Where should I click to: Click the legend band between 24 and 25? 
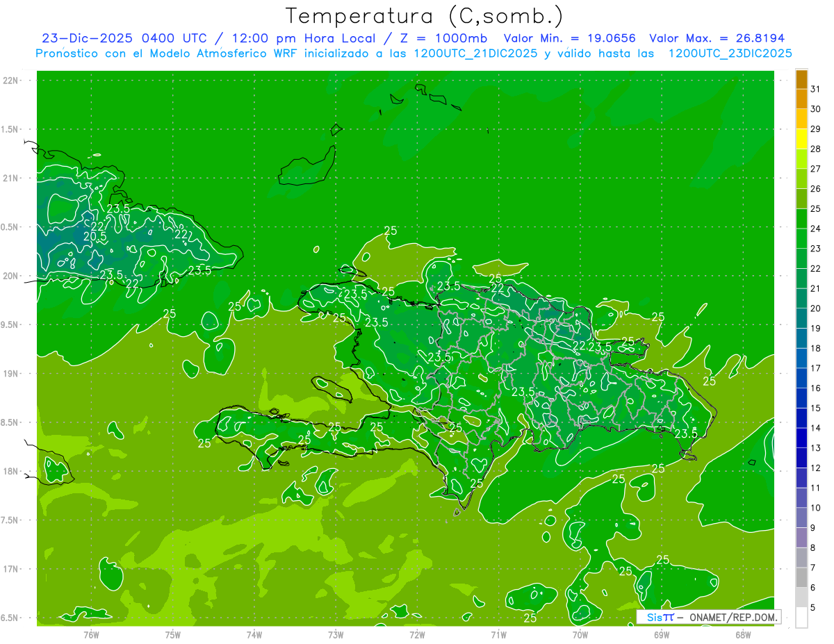(x=801, y=219)
